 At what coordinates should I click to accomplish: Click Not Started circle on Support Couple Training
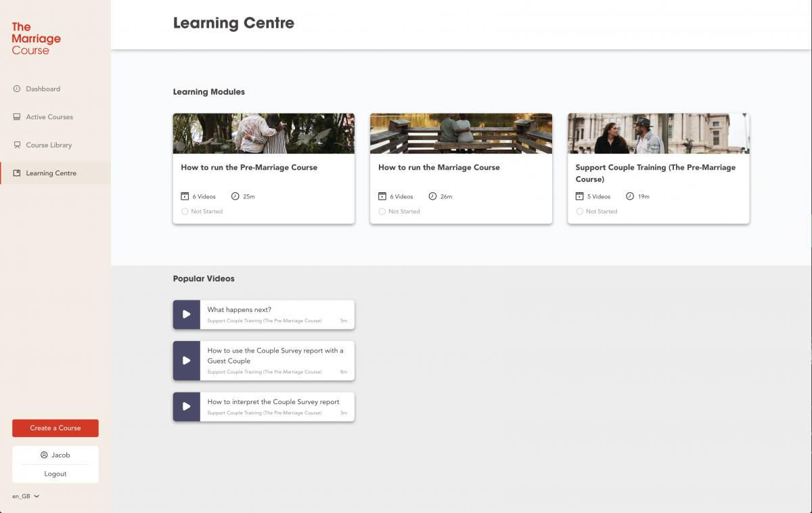click(579, 211)
